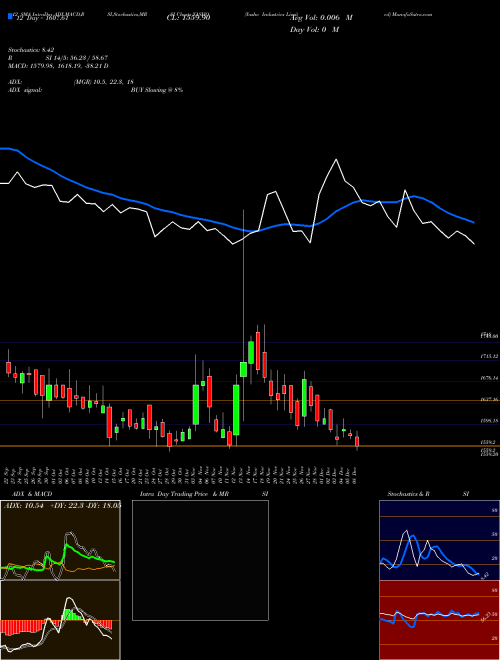Click the peak of the white line in main chart
Image resolution: width=500 pixels, height=660 pixels.
336,160
